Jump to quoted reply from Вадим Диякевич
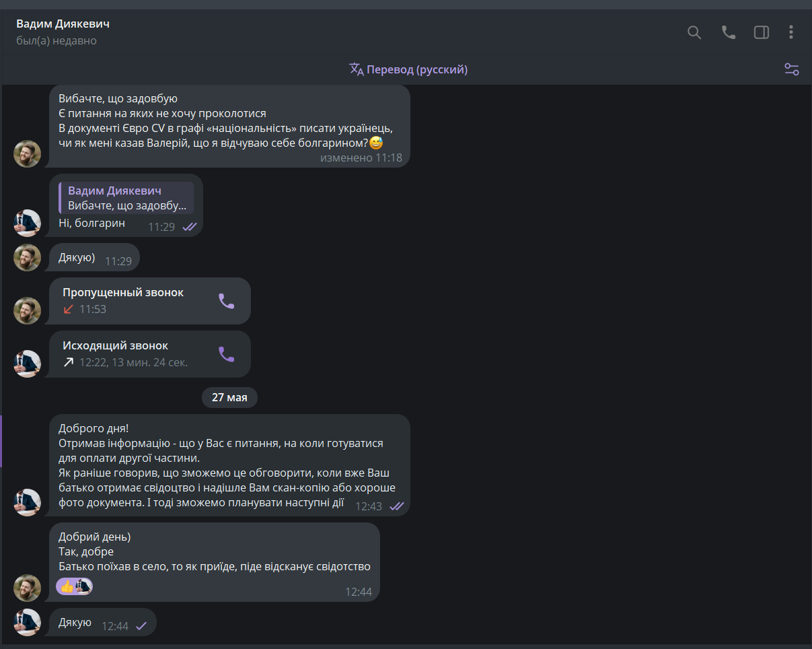Image resolution: width=812 pixels, height=649 pixels. (x=126, y=198)
